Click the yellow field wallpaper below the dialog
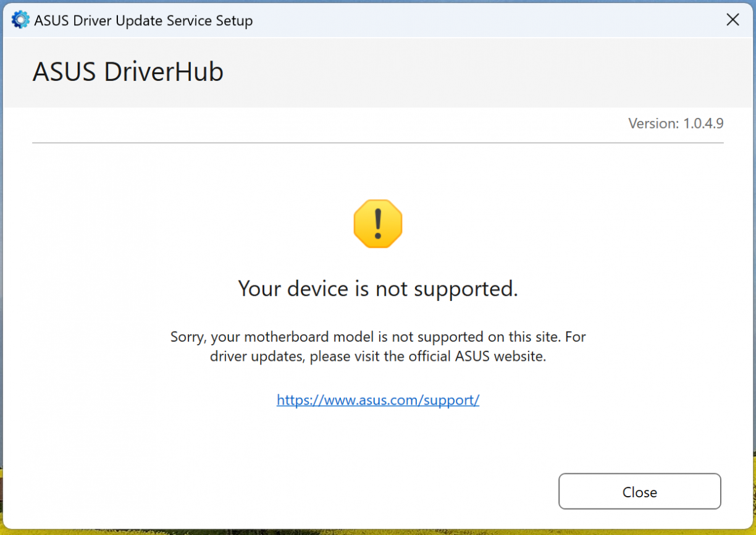The height and width of the screenshot is (535, 756). pyautogui.click(x=371, y=532)
